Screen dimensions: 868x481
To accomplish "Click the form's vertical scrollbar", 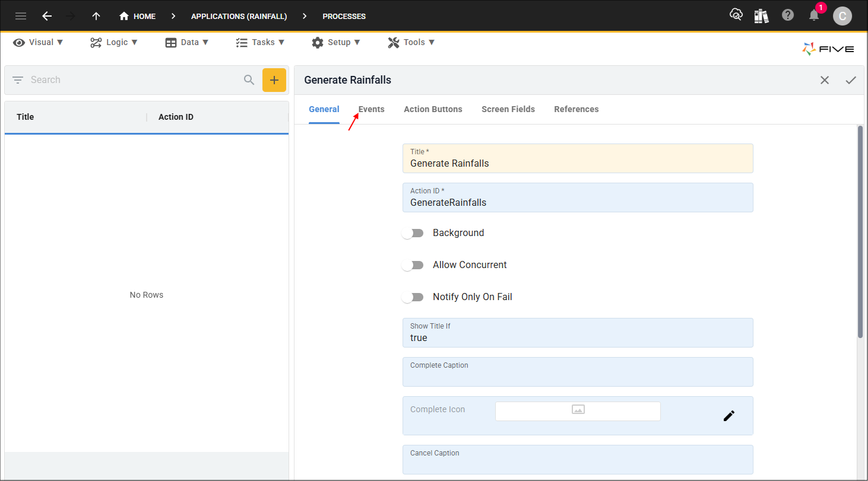I will (860, 231).
